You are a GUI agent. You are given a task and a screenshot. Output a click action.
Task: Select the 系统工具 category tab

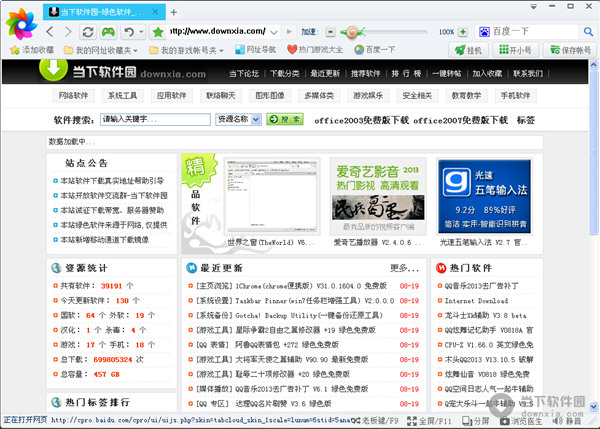click(122, 96)
